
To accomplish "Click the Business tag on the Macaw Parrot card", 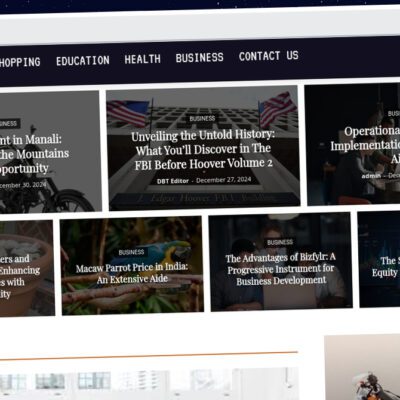I will (x=131, y=252).
